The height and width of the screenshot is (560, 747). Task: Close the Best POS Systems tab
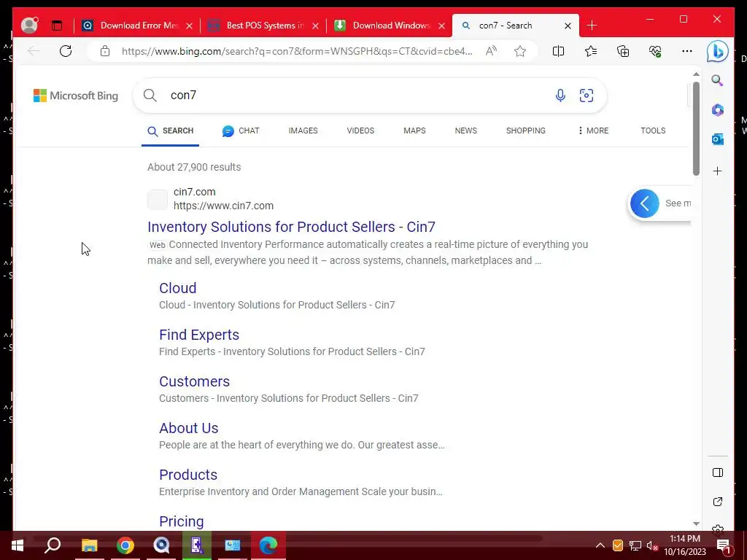tap(315, 26)
